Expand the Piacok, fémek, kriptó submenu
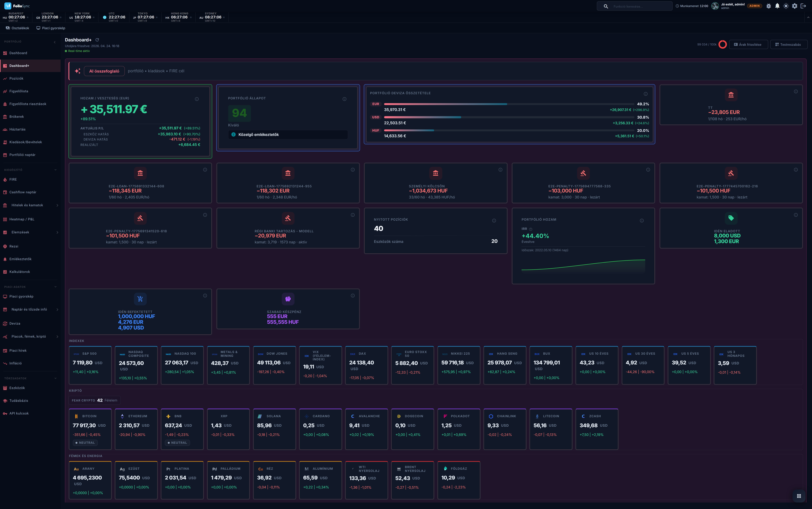 [x=57, y=337]
